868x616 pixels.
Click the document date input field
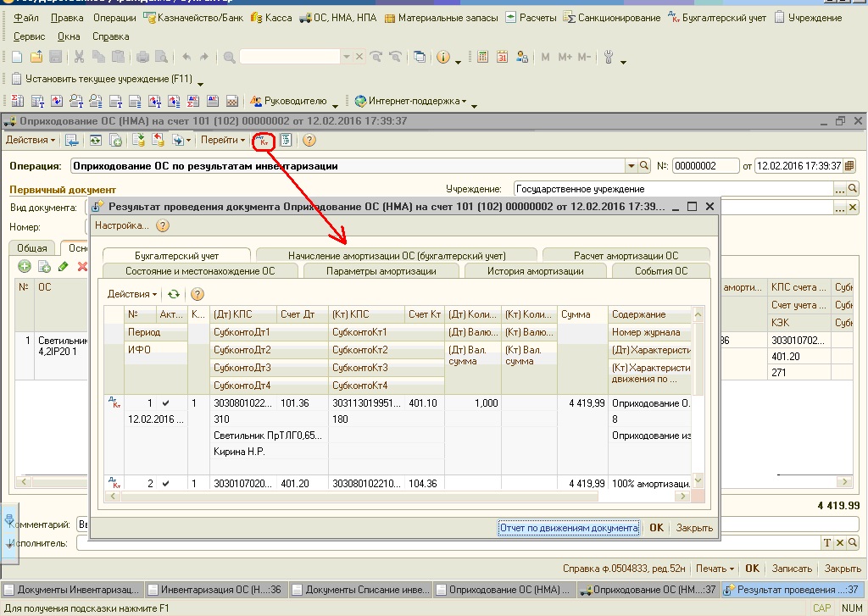[797, 166]
